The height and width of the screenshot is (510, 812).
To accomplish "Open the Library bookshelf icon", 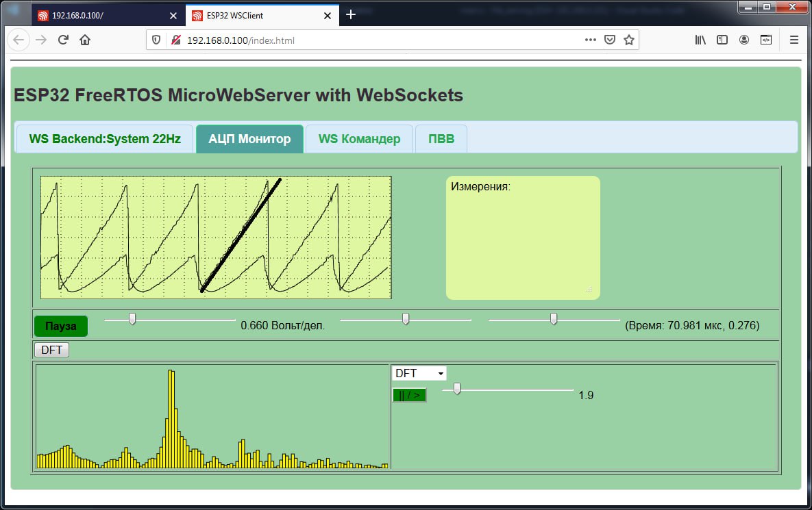I will pos(700,40).
